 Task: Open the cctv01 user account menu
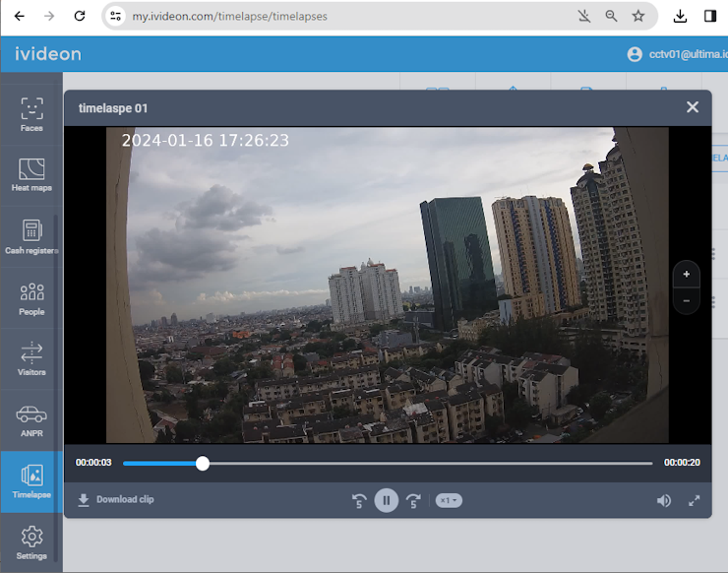coord(677,54)
